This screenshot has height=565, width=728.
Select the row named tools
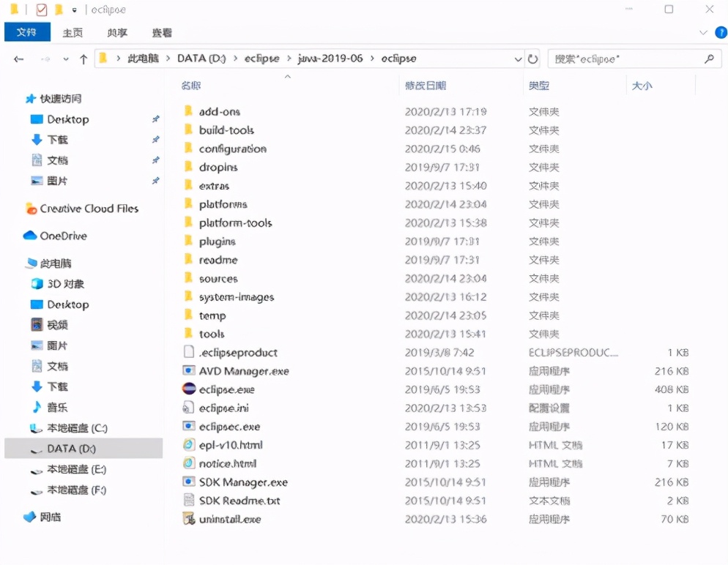(x=437, y=334)
